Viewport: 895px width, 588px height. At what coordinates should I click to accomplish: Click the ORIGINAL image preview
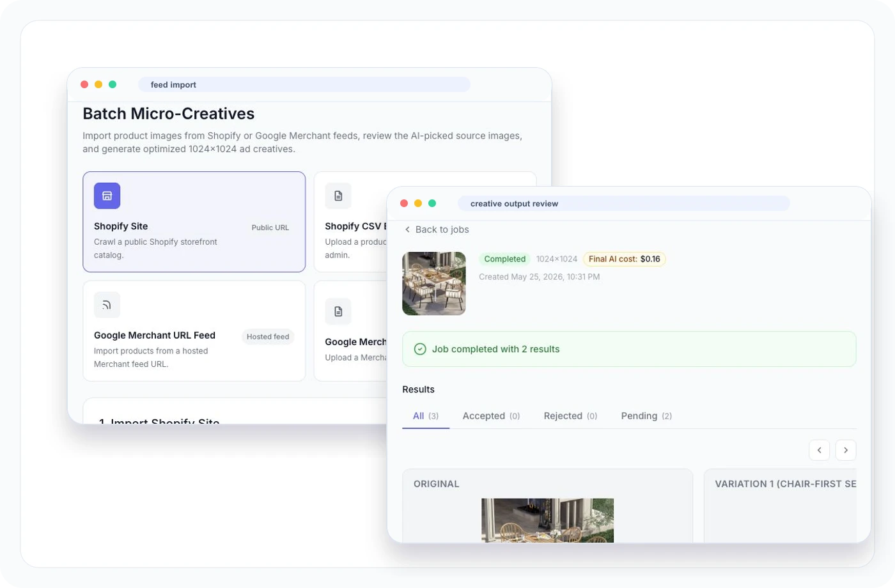tap(547, 520)
